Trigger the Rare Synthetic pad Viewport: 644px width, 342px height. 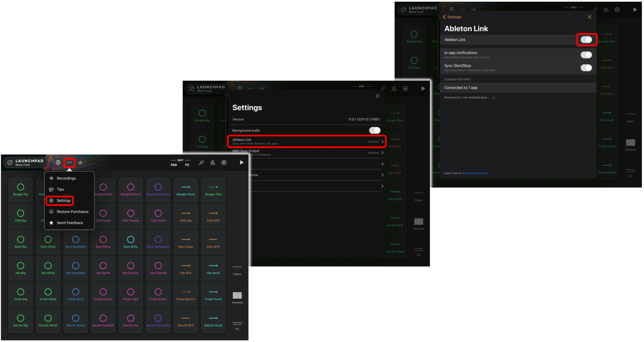[x=76, y=242]
